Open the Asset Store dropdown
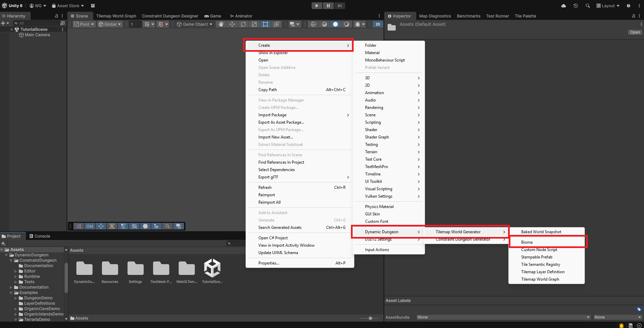644x328 pixels. click(68, 6)
